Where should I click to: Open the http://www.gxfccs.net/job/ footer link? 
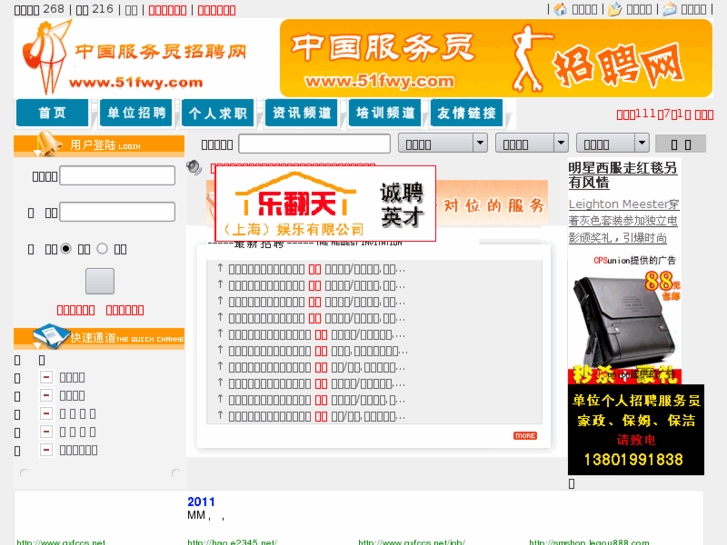pos(412,542)
